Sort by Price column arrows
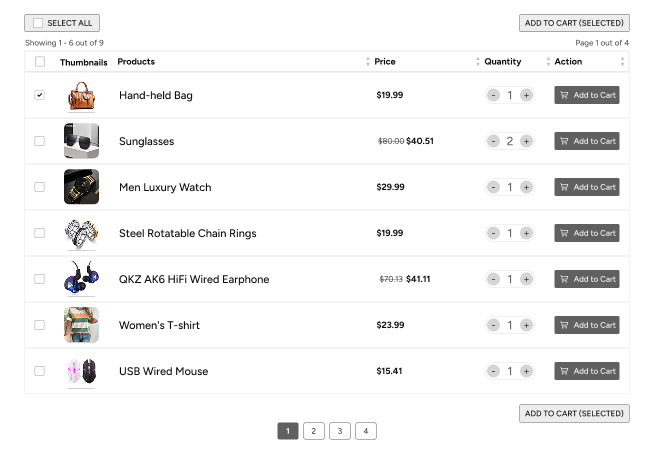 (x=478, y=62)
